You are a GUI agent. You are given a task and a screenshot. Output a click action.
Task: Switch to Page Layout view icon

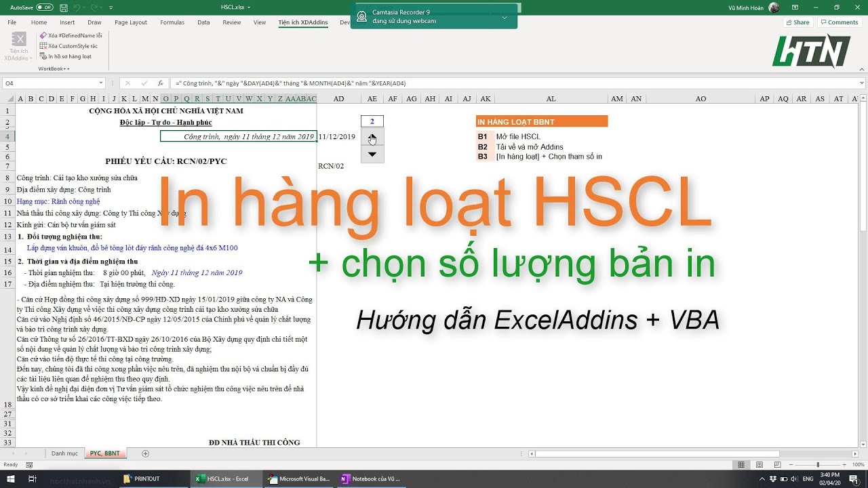pos(758,465)
